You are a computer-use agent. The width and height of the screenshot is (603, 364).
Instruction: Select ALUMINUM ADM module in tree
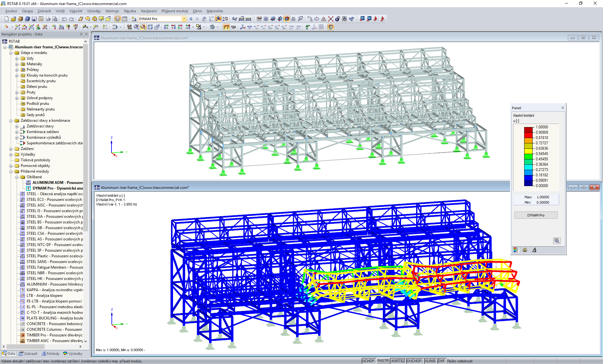click(x=57, y=183)
